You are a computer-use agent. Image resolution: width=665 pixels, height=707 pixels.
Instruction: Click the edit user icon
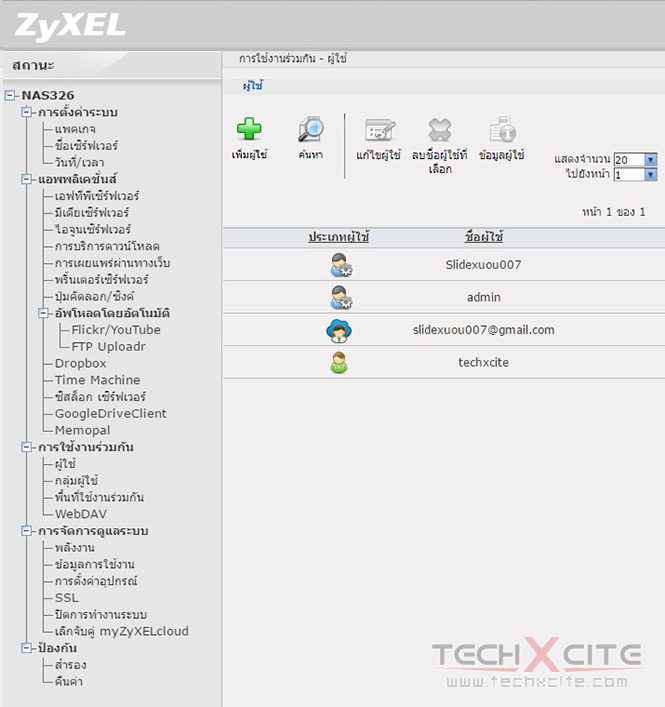coord(379,130)
